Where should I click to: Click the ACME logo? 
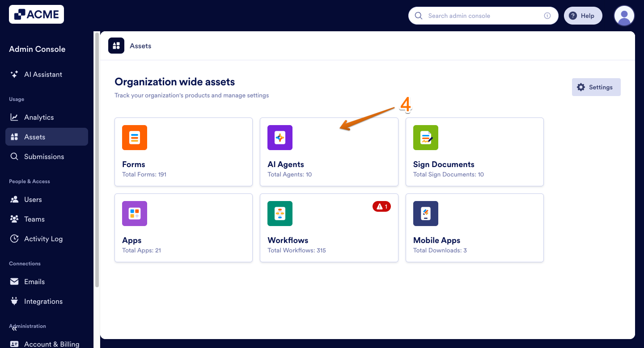pos(36,14)
